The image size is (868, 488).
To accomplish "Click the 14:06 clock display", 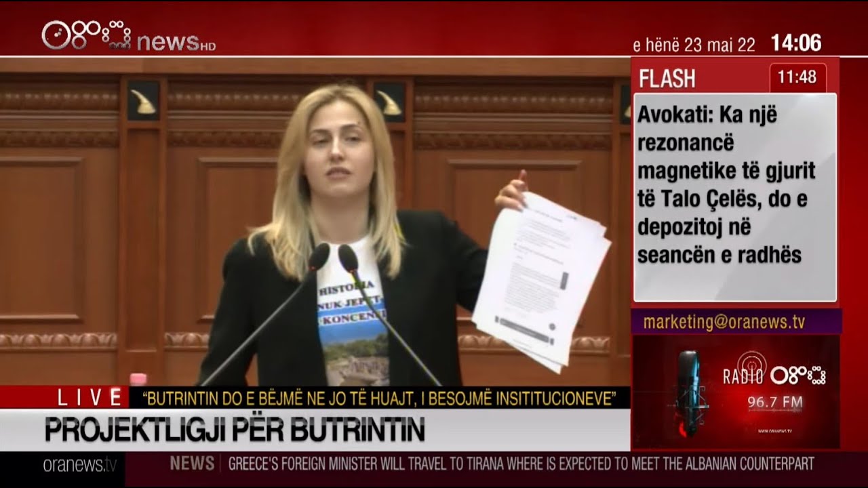I will click(796, 43).
